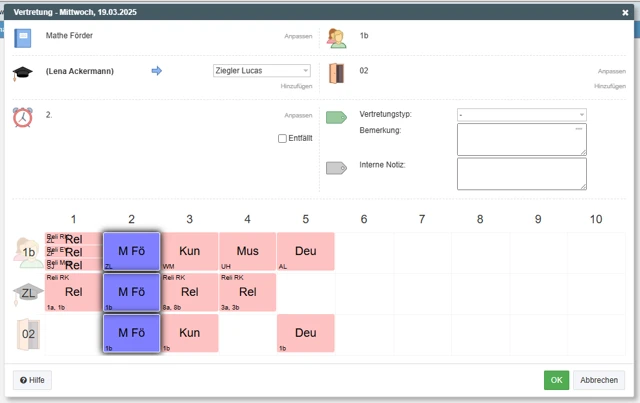640x403 pixels.
Task: Select the Deu lesson in room 02 row
Action: tap(305, 333)
